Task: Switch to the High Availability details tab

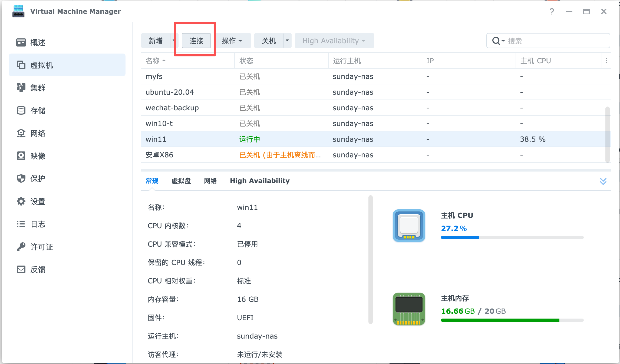Action: (x=260, y=181)
